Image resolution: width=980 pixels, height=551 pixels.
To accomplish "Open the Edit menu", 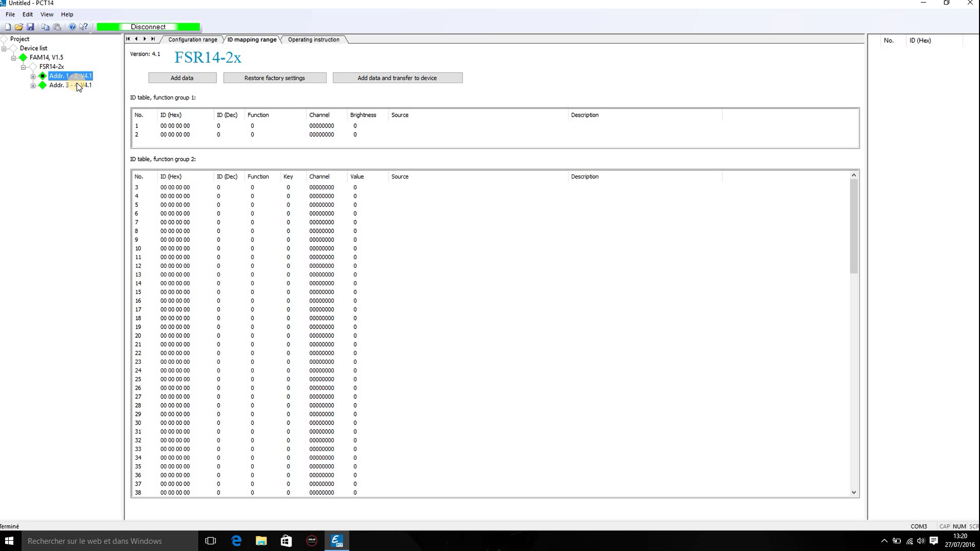I will pyautogui.click(x=28, y=14).
